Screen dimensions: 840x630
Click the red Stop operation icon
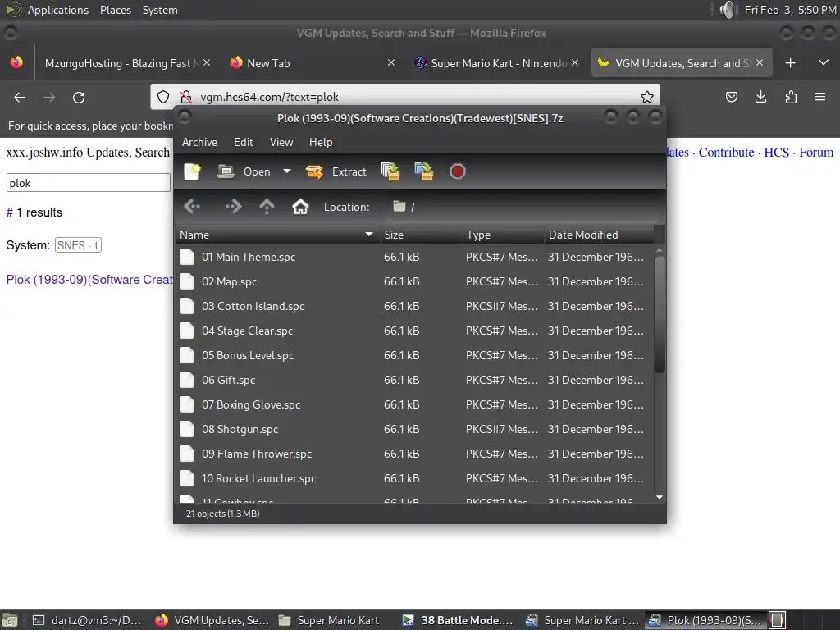[x=457, y=171]
